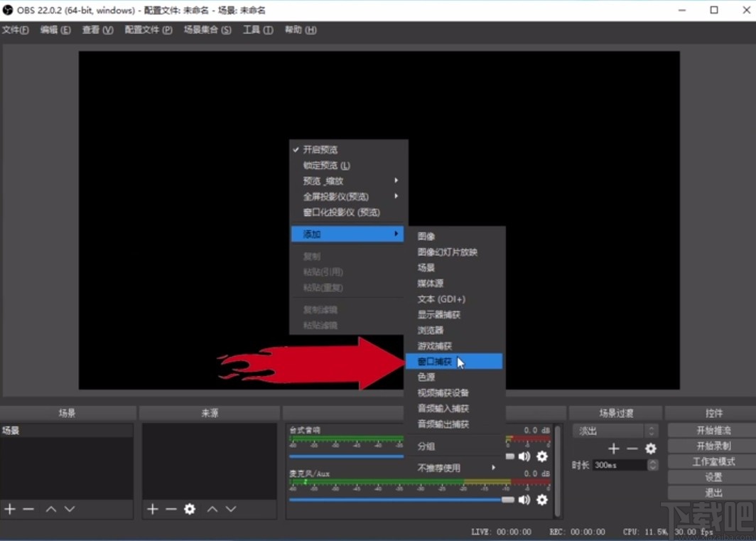The width and height of the screenshot is (756, 541).
Task: Toggle 锁定预览 (L) menu entry
Action: tap(348, 166)
